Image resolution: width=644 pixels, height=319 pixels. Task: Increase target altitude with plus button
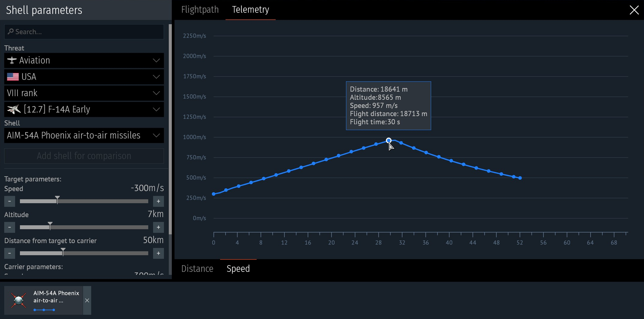pos(158,227)
